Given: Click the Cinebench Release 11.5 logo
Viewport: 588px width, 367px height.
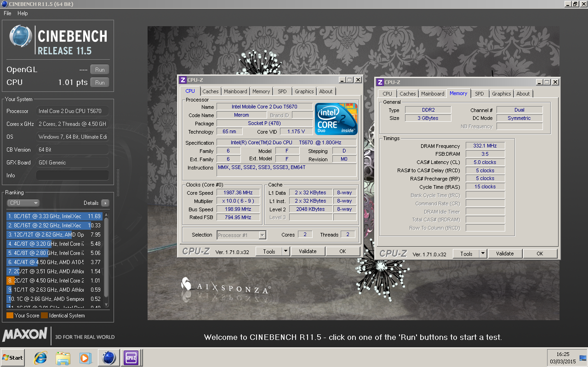Looking at the screenshot, I should click(58, 41).
